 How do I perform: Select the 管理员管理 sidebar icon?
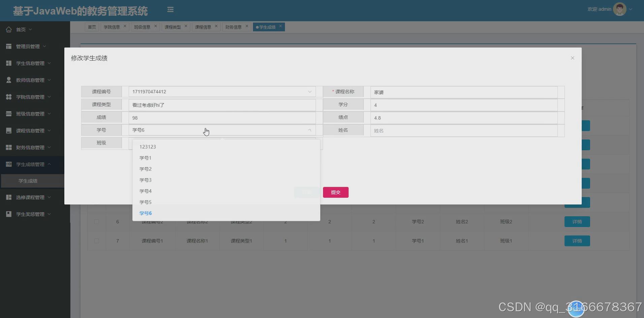pyautogui.click(x=9, y=46)
